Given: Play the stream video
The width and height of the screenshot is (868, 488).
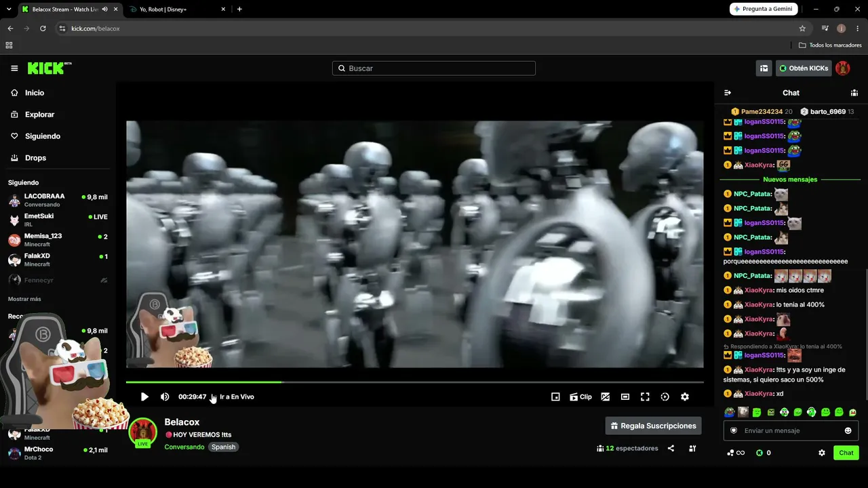Looking at the screenshot, I should click(144, 397).
